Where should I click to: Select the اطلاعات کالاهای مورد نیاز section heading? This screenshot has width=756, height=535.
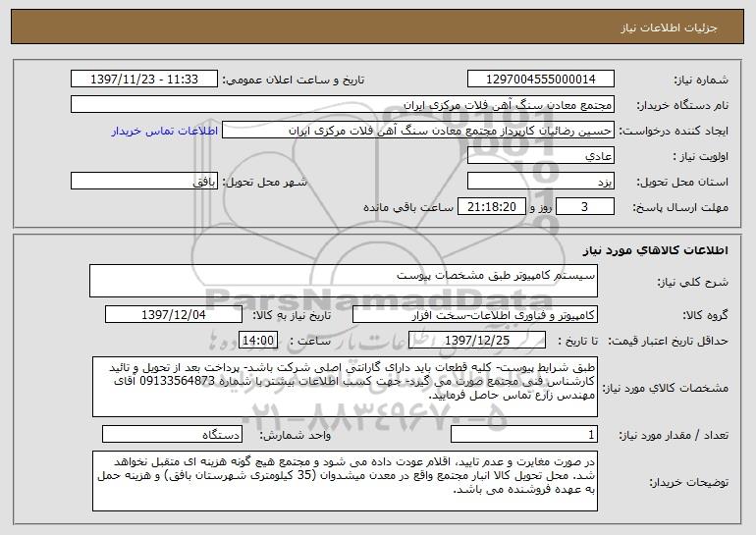(x=655, y=250)
